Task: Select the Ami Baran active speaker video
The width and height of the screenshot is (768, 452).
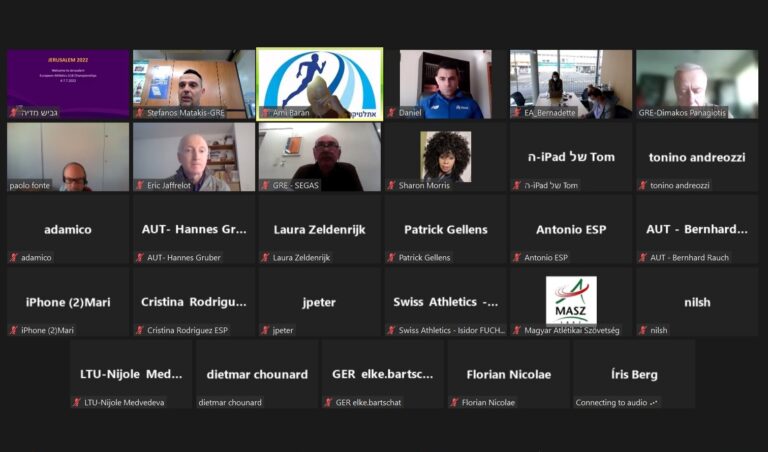Action: 320,84
